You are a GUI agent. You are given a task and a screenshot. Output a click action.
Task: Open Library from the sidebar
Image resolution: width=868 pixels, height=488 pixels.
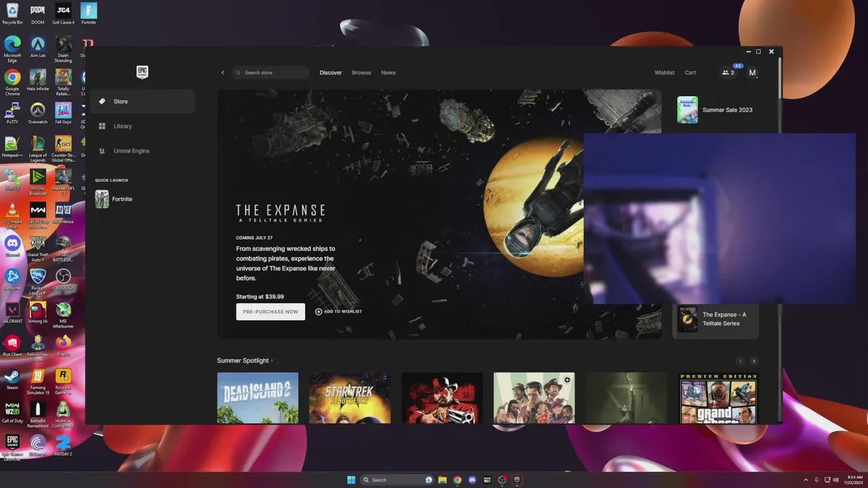tap(123, 126)
